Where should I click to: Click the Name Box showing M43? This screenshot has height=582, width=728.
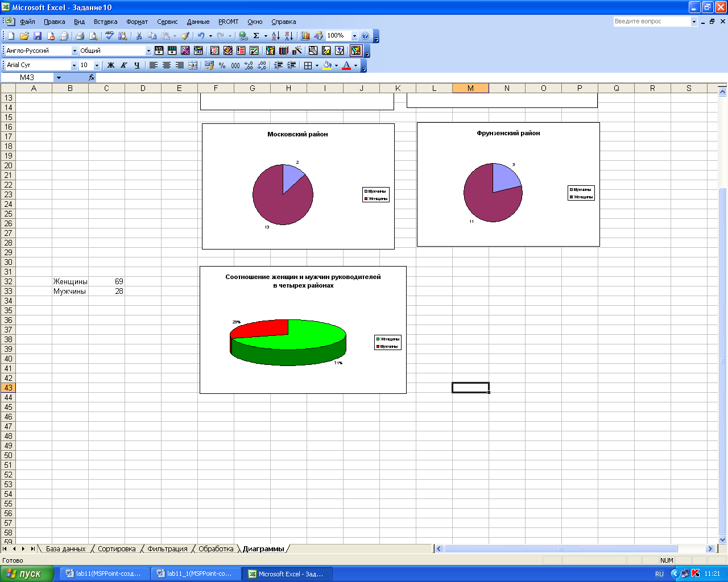tap(27, 78)
